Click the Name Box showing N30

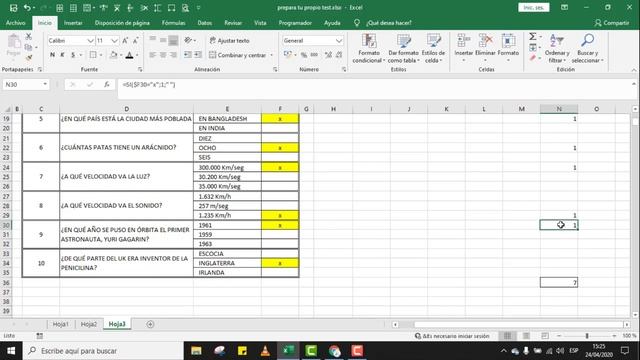coord(25,84)
